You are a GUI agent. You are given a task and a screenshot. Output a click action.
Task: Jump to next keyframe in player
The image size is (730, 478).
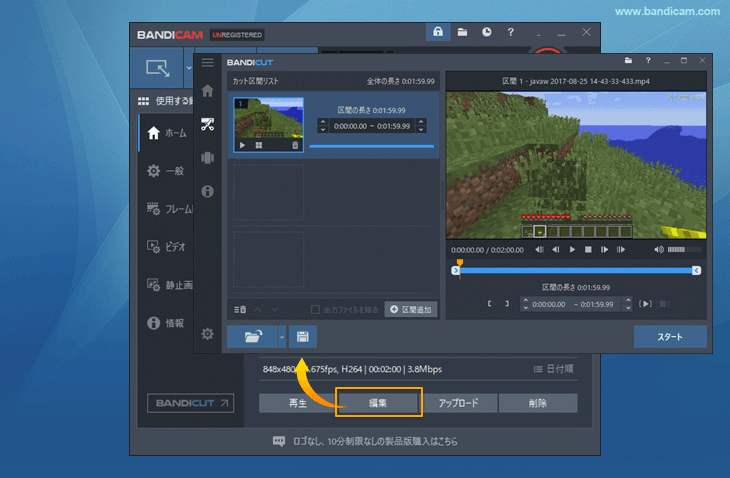pyautogui.click(x=621, y=249)
